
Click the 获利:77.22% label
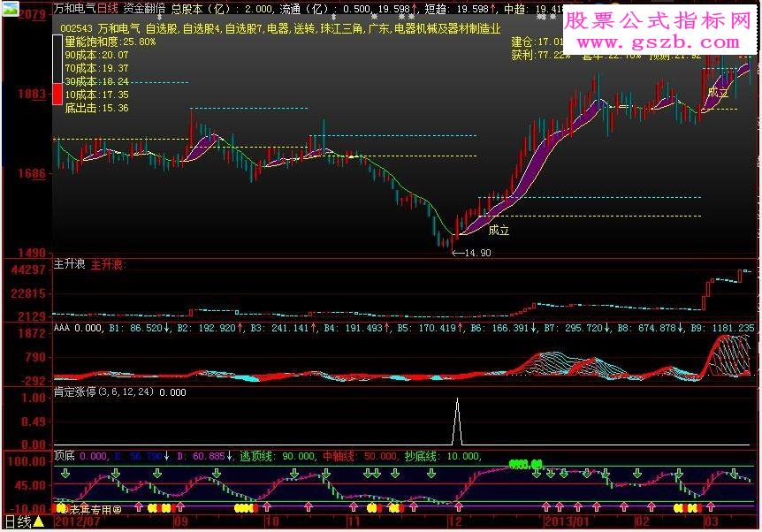[x=541, y=55]
